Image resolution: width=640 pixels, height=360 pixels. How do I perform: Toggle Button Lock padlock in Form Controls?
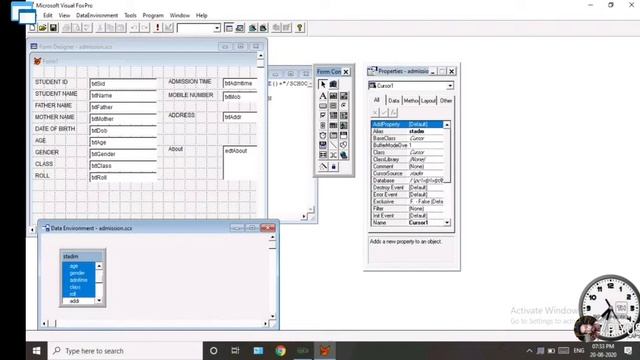pos(333,167)
